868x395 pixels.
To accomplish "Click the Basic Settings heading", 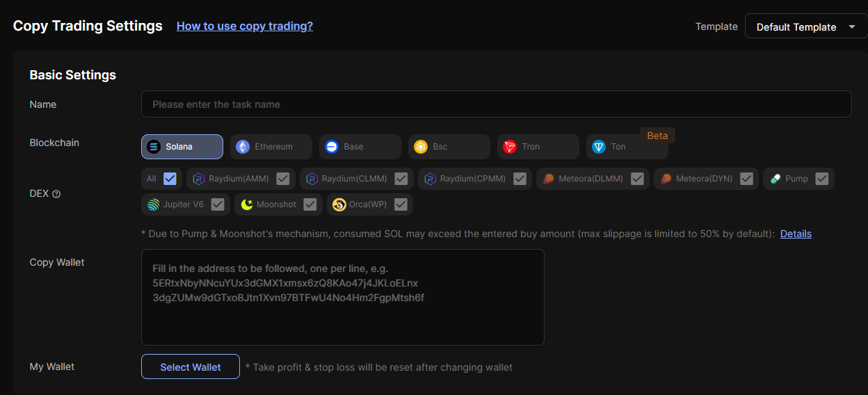I will 73,75.
